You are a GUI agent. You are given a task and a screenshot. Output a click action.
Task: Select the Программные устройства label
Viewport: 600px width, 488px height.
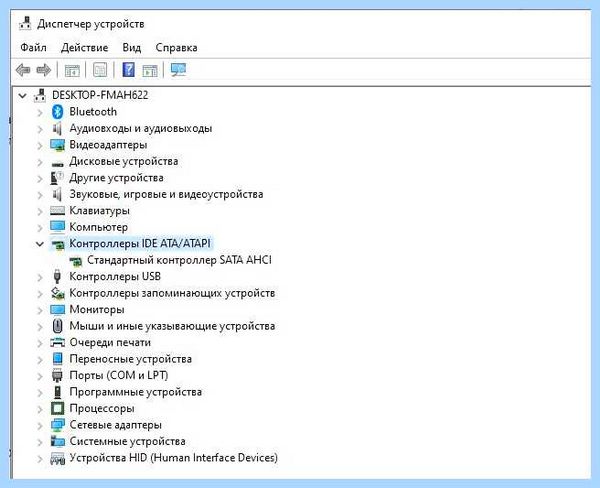135,392
